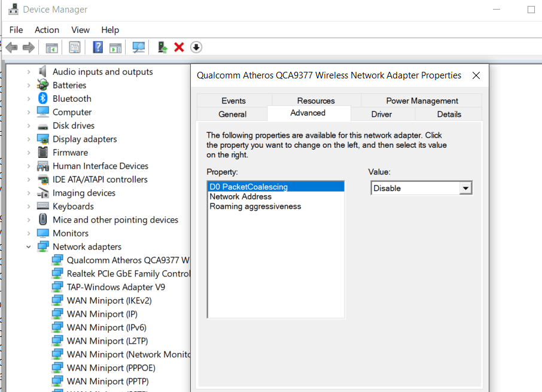Click the Computer category icon

click(43, 112)
